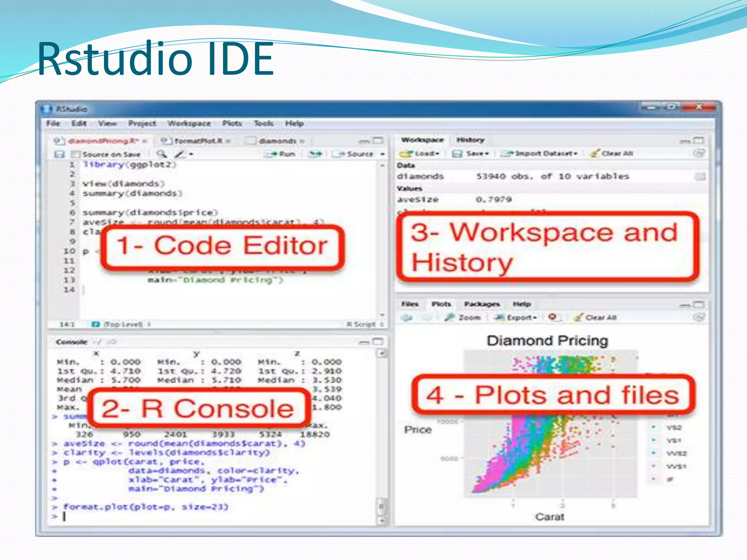
Task: Switch to the Help tab in lower pane
Action: 522,304
